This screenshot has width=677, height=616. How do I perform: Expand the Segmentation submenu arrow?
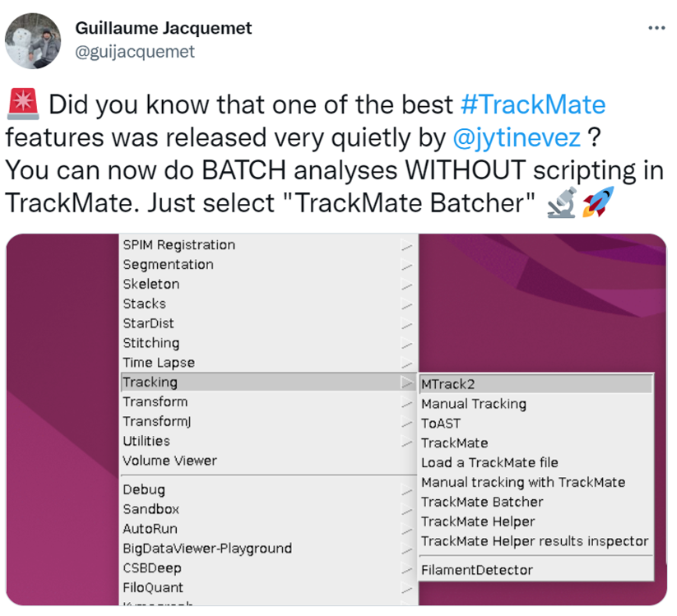click(406, 265)
